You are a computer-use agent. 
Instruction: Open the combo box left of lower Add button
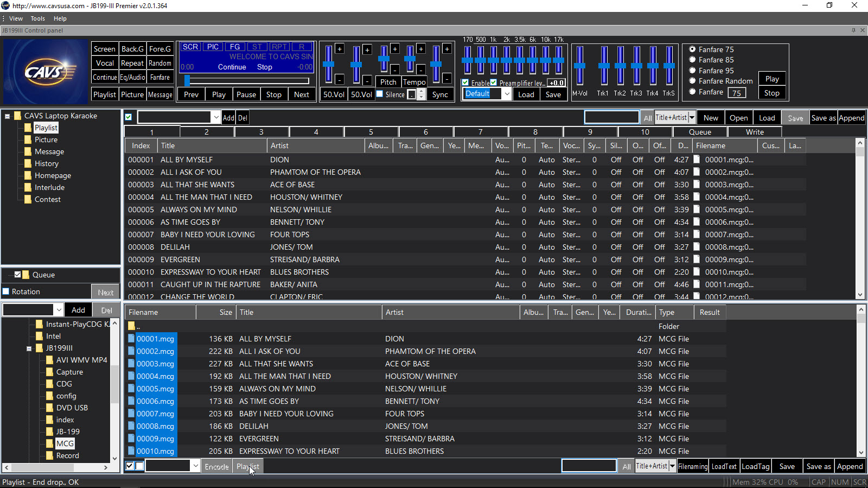click(59, 310)
